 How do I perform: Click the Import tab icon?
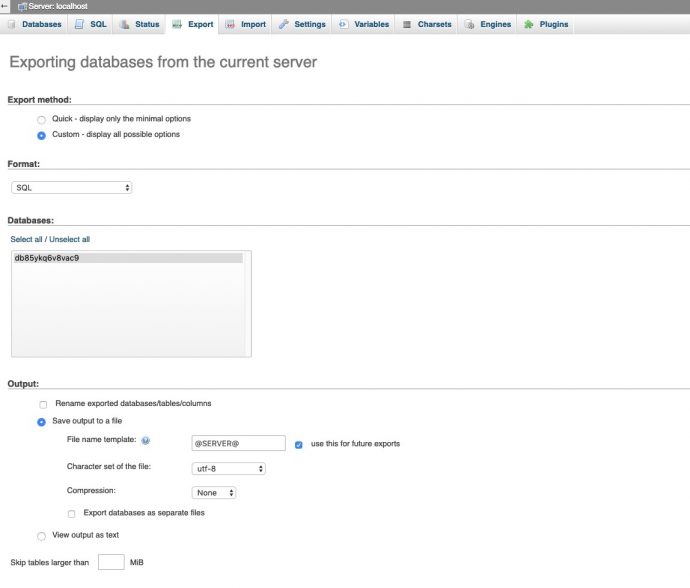point(230,24)
